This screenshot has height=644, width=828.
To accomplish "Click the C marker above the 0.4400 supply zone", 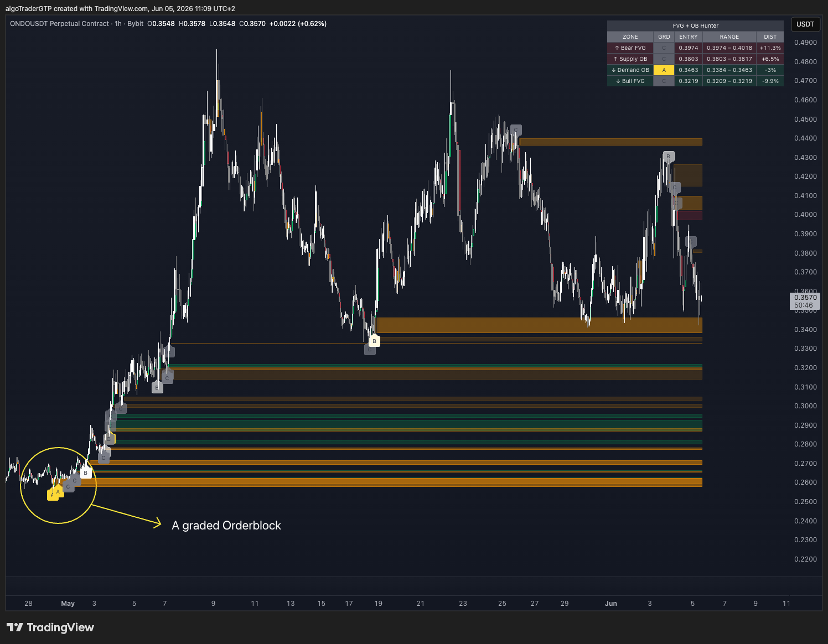I will [516, 131].
